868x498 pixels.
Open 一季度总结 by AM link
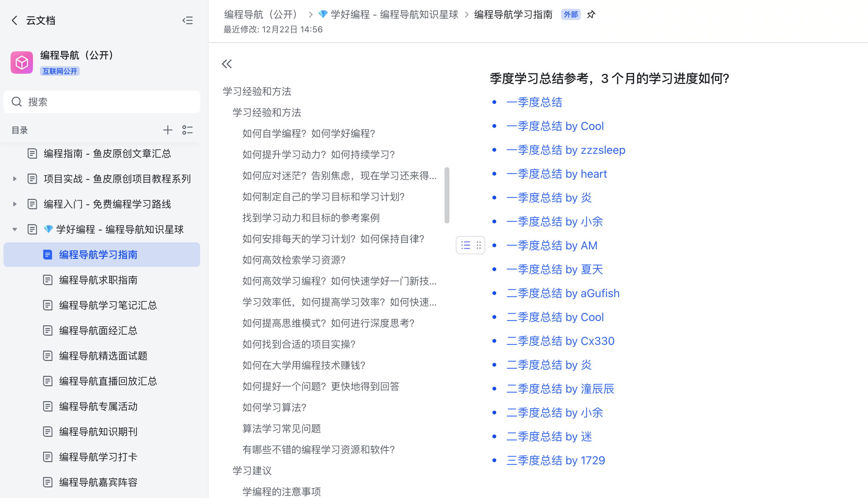tap(552, 245)
